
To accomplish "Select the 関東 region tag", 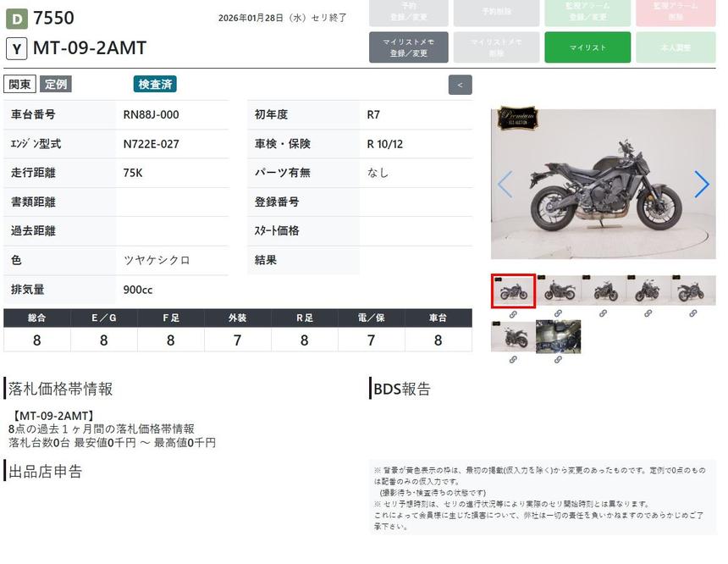I will pyautogui.click(x=20, y=84).
